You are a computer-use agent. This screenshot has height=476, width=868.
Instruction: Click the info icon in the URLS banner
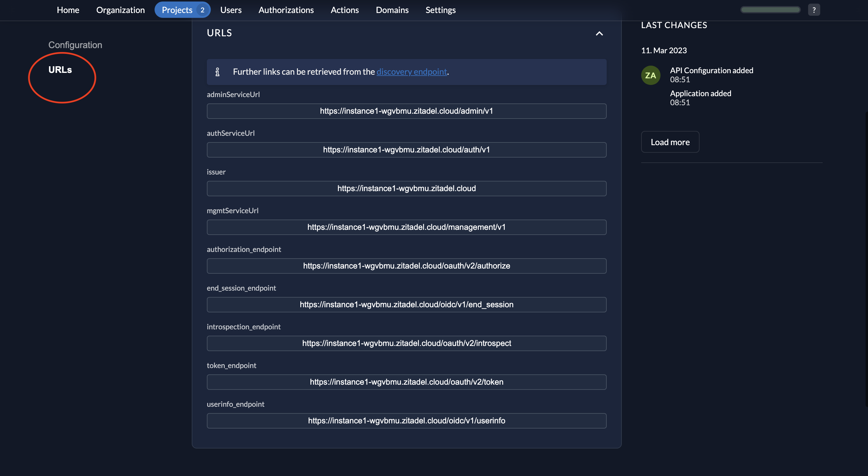click(218, 72)
